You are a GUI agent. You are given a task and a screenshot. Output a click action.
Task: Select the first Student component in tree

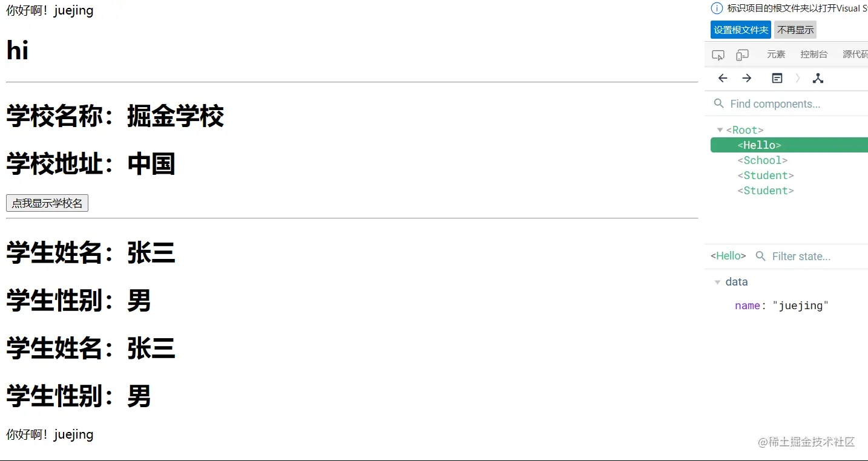tap(765, 175)
